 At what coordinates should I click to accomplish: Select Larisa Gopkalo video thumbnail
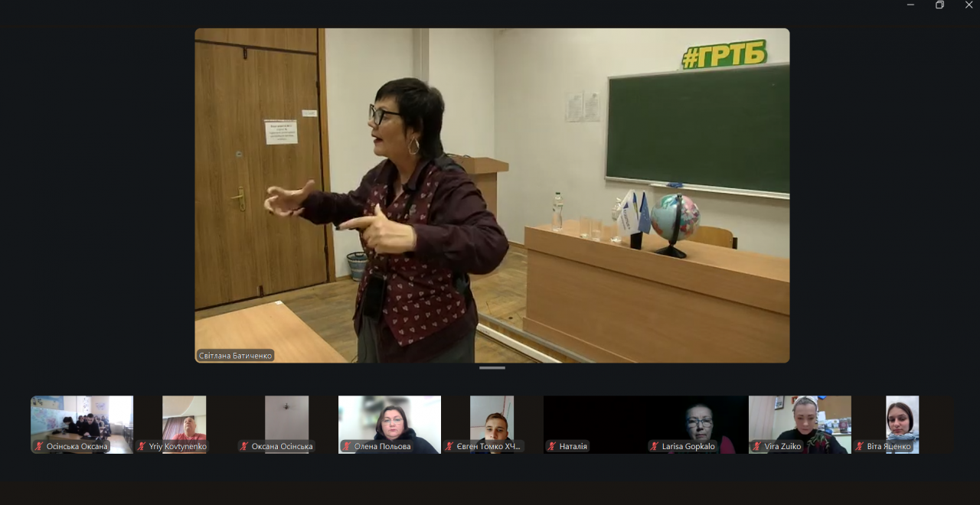click(697, 419)
